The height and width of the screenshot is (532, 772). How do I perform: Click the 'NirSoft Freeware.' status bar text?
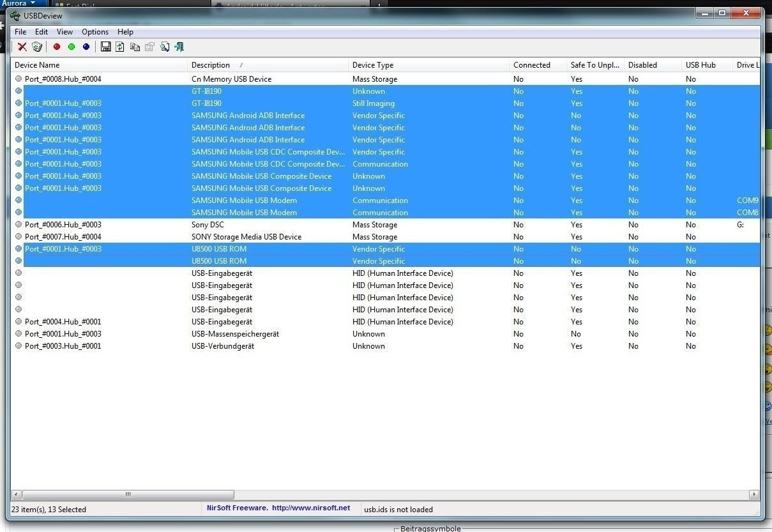tap(237, 508)
